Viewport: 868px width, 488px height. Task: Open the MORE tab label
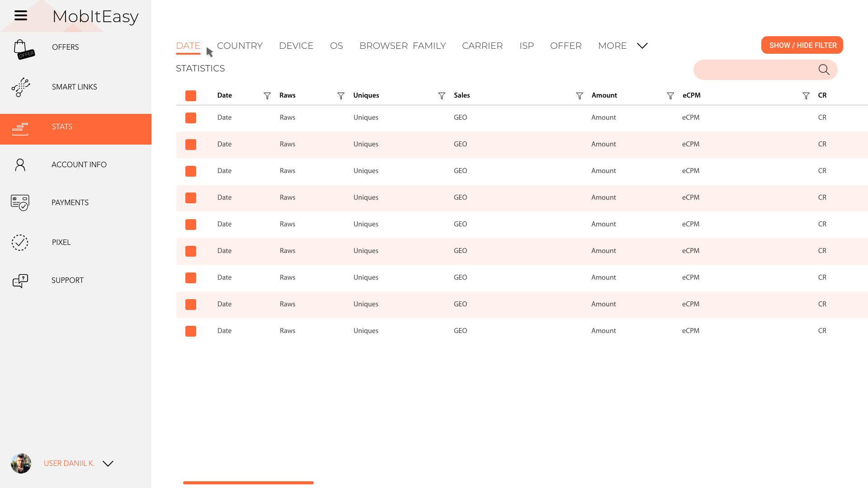612,46
